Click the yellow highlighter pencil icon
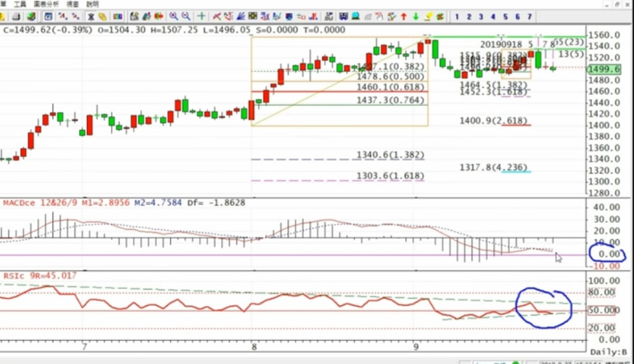Image resolution: width=634 pixels, height=364 pixels. pos(428,17)
